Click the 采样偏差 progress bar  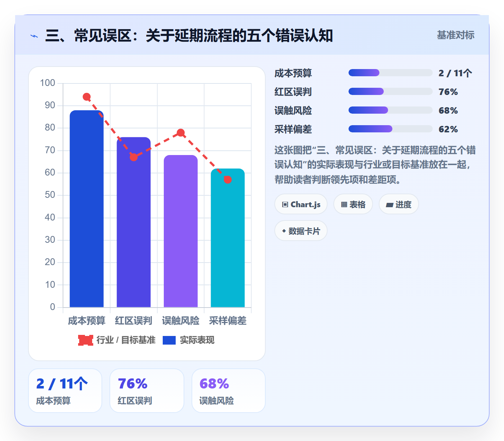coord(390,129)
